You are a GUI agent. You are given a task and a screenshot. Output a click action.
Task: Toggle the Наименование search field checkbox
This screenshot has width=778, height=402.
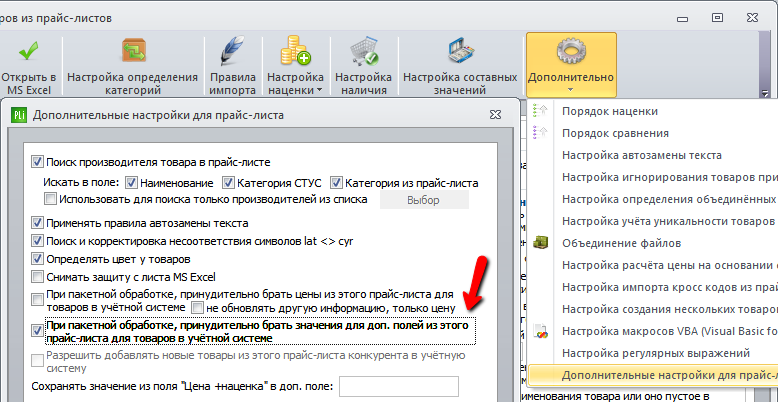click(x=131, y=183)
